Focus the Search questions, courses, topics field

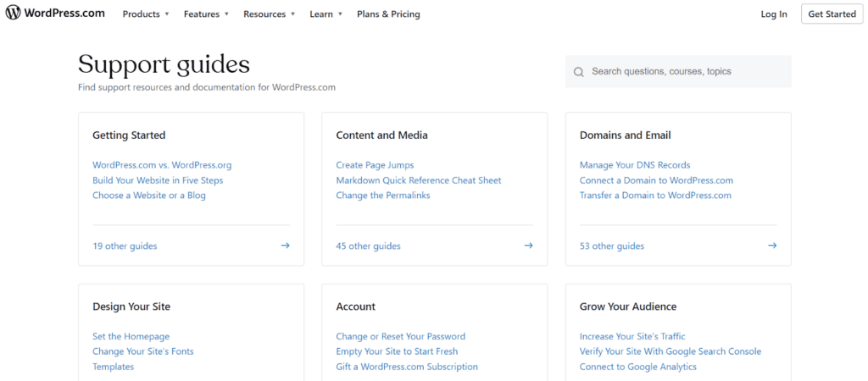coord(678,71)
